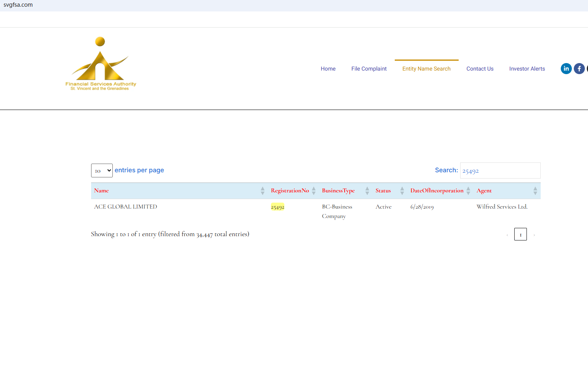Click the incorporation date 6/28/2019

point(422,207)
